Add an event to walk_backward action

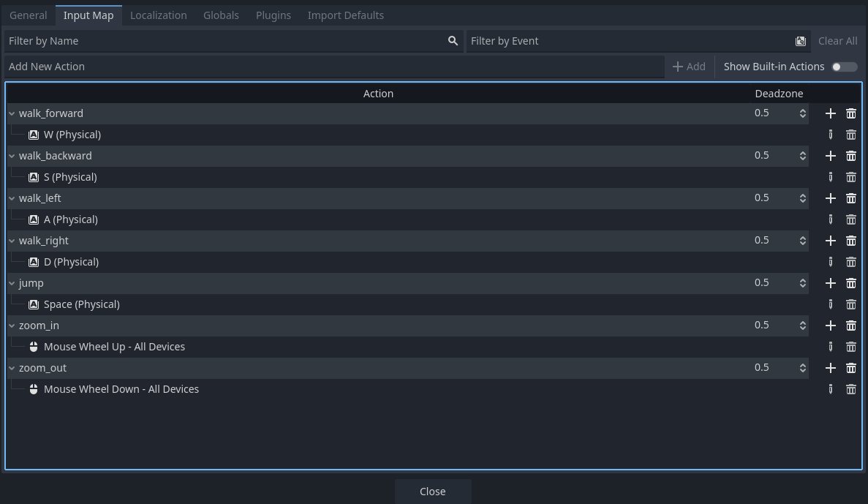coord(831,157)
